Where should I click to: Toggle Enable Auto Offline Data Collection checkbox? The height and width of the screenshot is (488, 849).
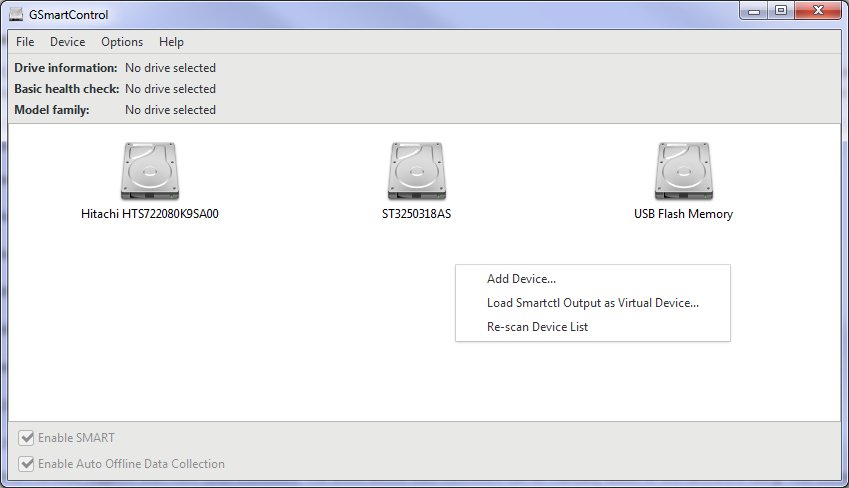(x=26, y=464)
